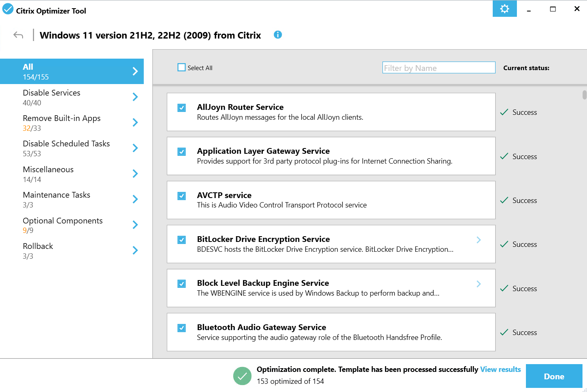Viewport: 587px width, 392px height.
Task: Click the '153 optimized of 154' summary
Action: [x=290, y=381]
